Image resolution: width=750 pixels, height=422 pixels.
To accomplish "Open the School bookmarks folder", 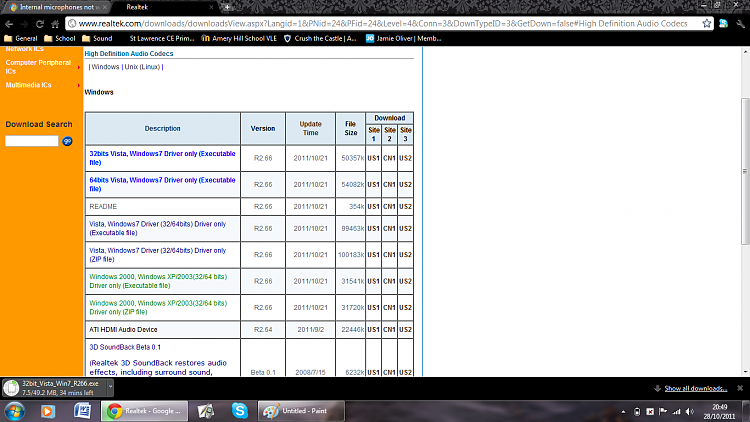I will (60, 38).
